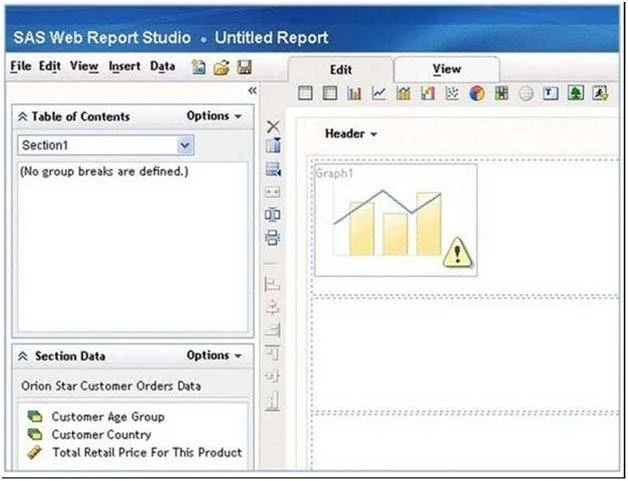
Task: Click the Untitled Report title
Action: (x=272, y=38)
